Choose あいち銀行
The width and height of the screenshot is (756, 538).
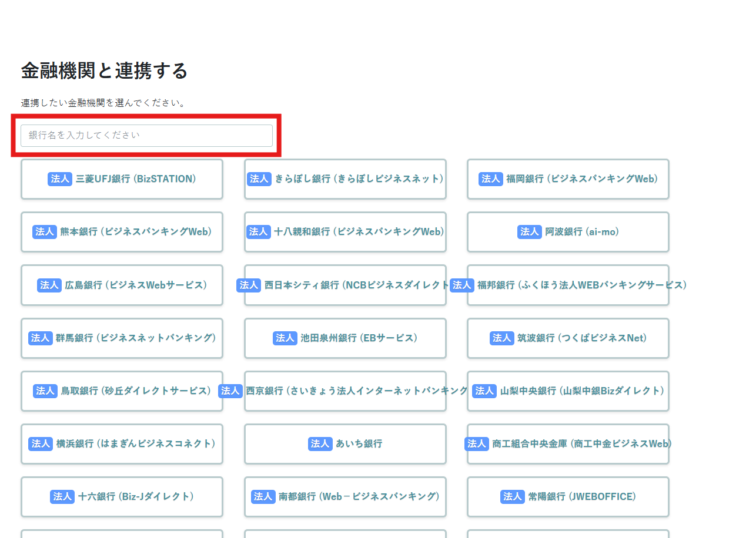(x=345, y=444)
